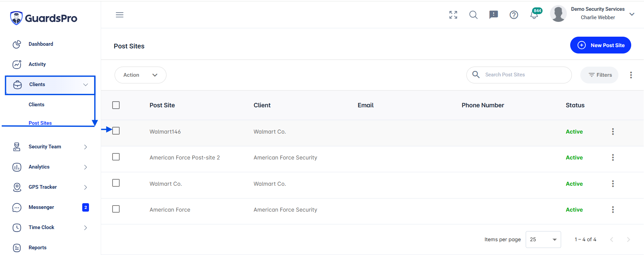Click the New Post Site button
The height and width of the screenshot is (255, 644).
pyautogui.click(x=601, y=45)
